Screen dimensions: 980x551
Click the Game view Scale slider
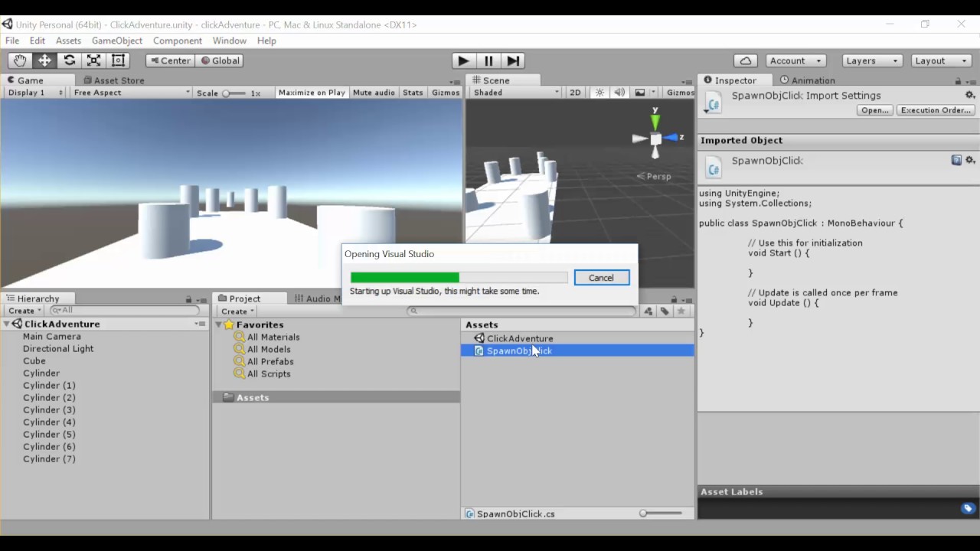click(x=235, y=93)
